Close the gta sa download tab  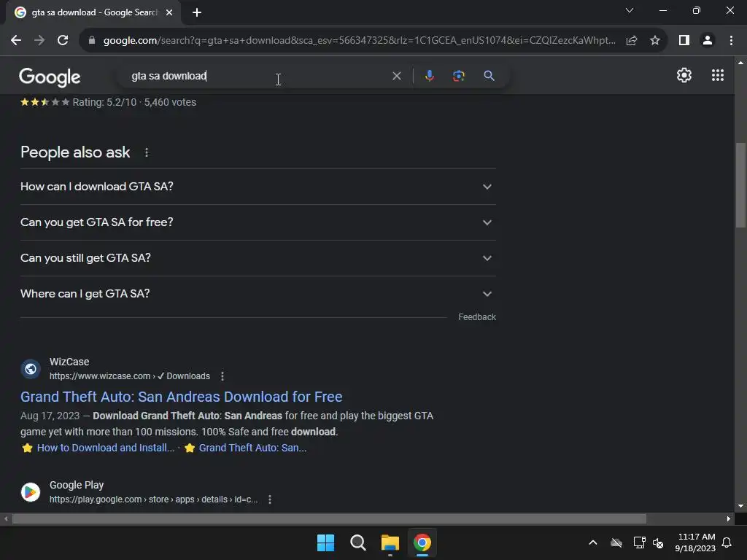click(x=169, y=12)
